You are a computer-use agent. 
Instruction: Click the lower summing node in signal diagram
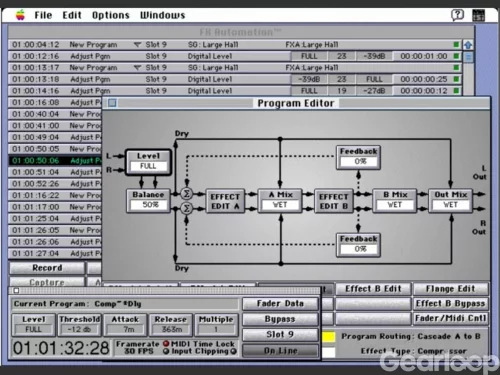click(x=187, y=209)
